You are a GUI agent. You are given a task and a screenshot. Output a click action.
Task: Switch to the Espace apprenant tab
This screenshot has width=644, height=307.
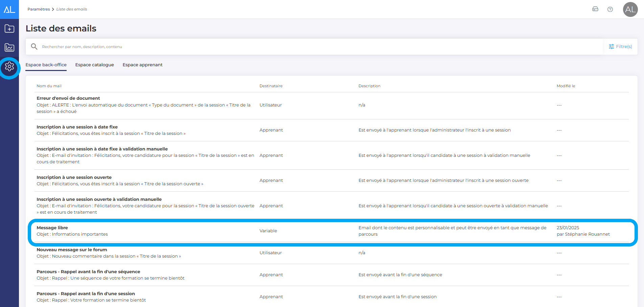[x=142, y=65]
